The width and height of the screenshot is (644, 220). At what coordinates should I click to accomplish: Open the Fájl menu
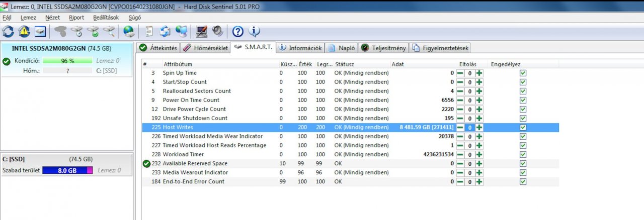tap(7, 17)
